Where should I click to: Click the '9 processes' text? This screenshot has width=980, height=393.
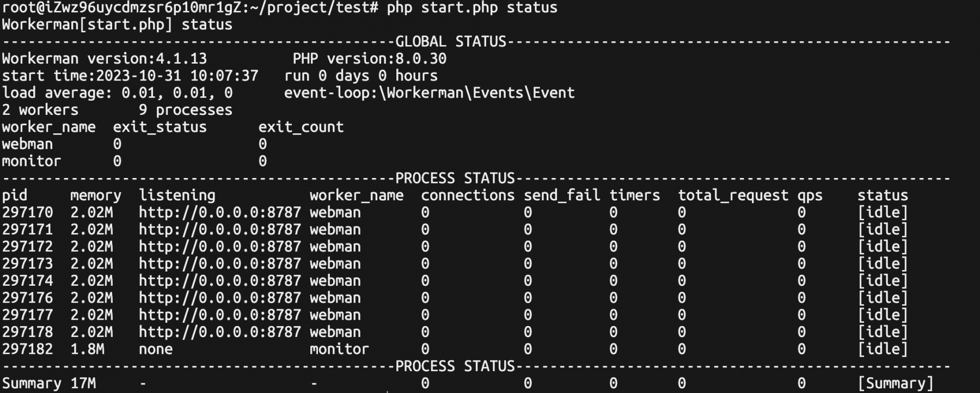tap(186, 110)
